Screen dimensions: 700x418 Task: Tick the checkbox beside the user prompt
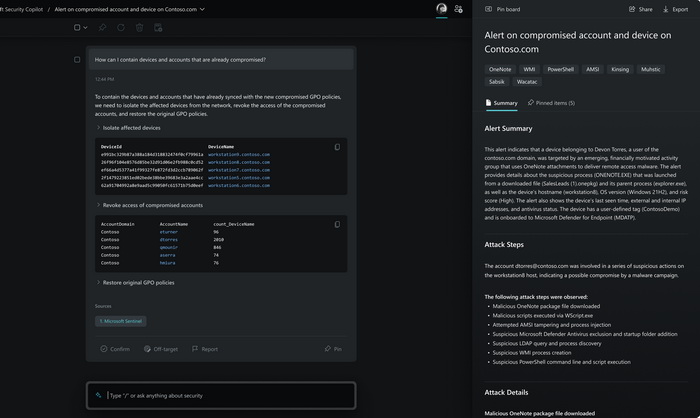click(x=77, y=60)
